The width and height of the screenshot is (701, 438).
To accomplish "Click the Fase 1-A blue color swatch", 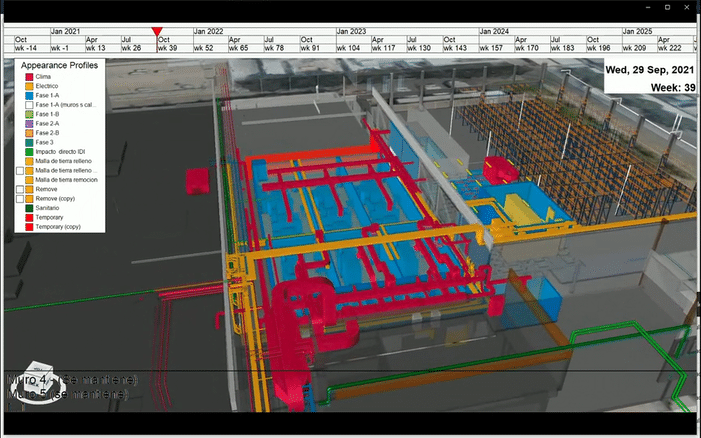I will coord(30,96).
